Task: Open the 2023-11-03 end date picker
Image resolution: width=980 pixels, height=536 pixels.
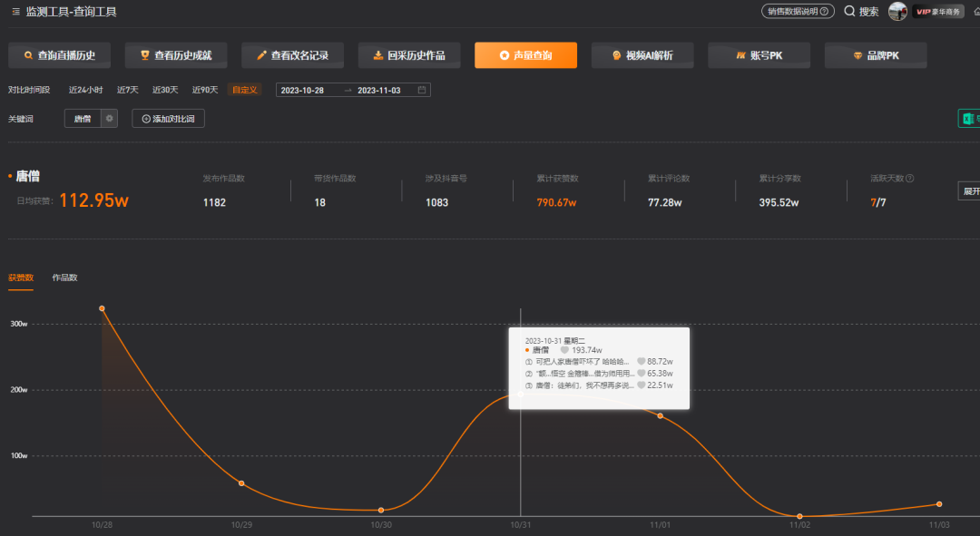Action: (x=379, y=90)
